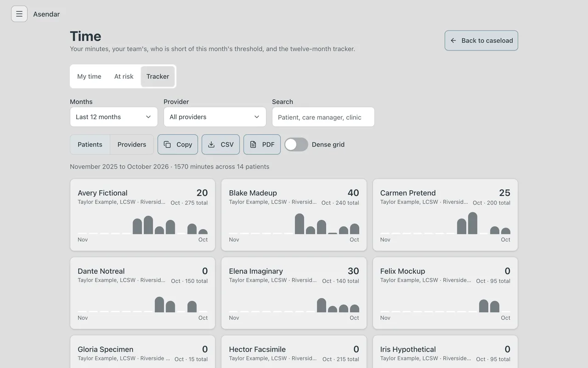Expand the All providers dropdown
The height and width of the screenshot is (368, 588).
click(215, 117)
